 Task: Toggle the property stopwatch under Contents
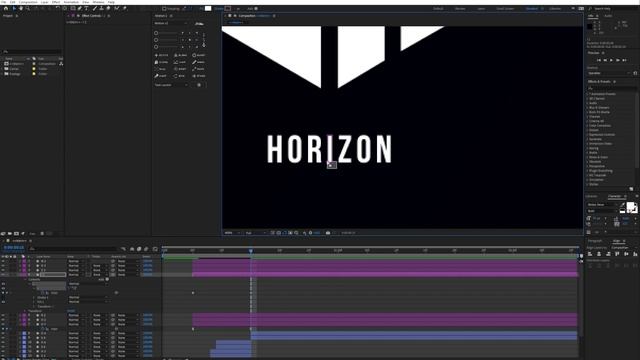(x=42, y=293)
